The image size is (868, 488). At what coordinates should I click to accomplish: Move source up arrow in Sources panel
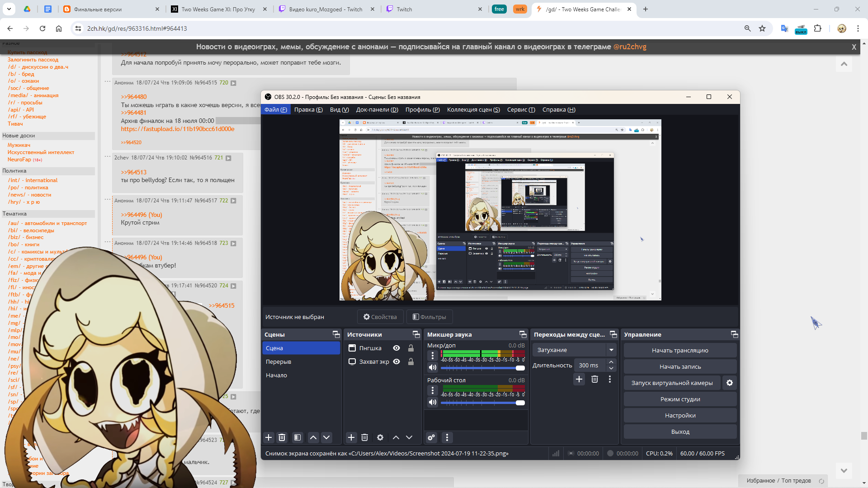pos(396,437)
